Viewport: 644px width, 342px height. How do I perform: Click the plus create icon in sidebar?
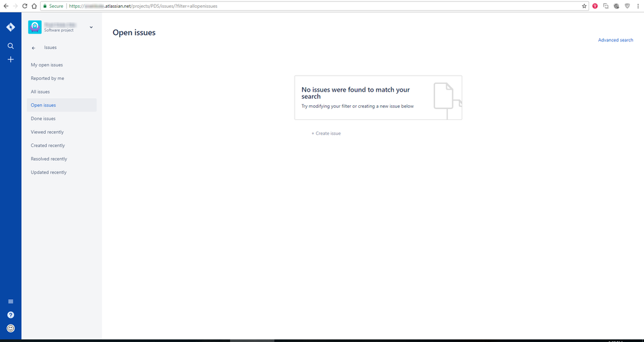(11, 59)
